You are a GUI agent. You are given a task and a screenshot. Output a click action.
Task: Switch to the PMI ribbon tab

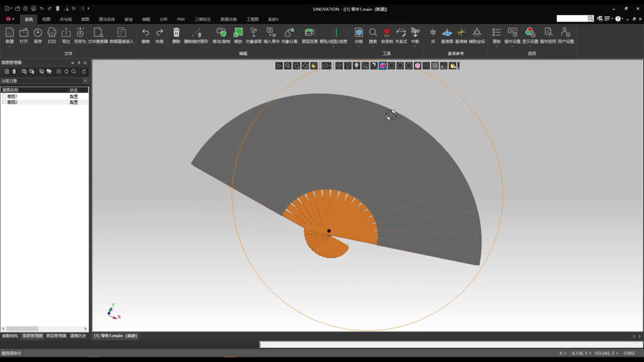coord(181,19)
